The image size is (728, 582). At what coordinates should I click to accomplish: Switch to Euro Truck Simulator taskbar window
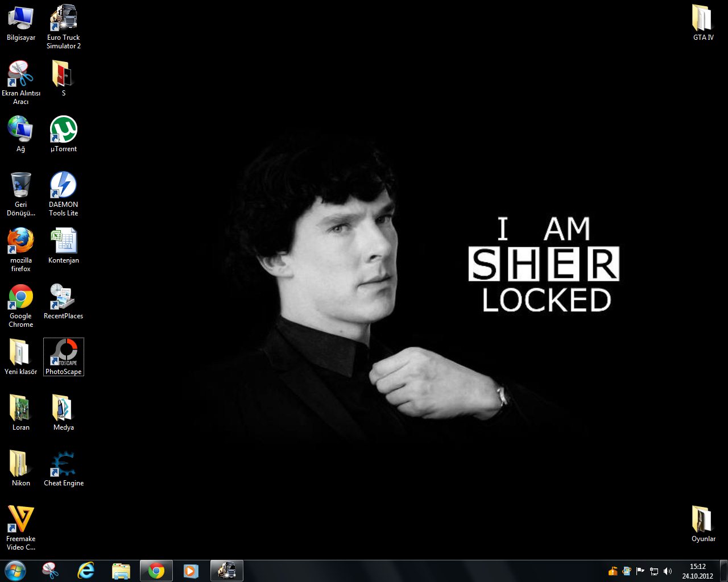point(227,571)
